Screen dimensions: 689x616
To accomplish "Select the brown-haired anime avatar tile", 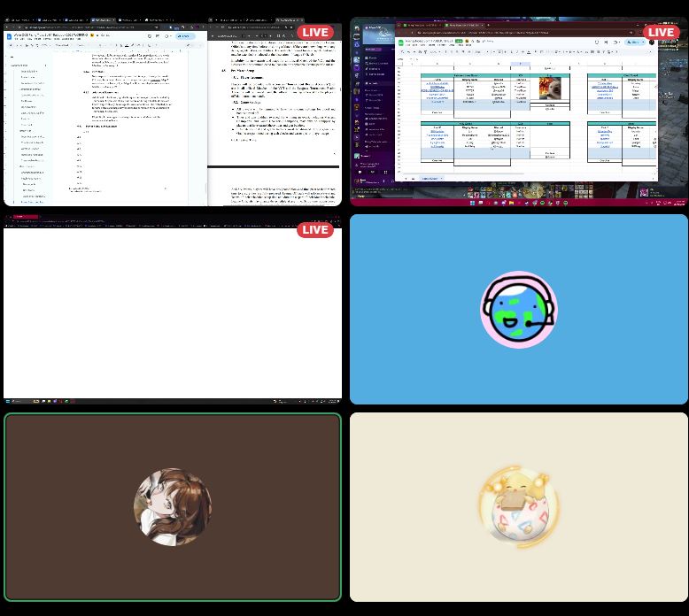I will coord(173,507).
